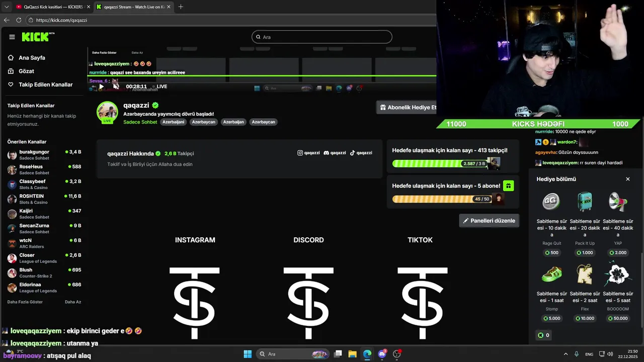Select the BOOOOOM explosion gift
Image resolution: width=644 pixels, height=362 pixels.
[x=618, y=274]
